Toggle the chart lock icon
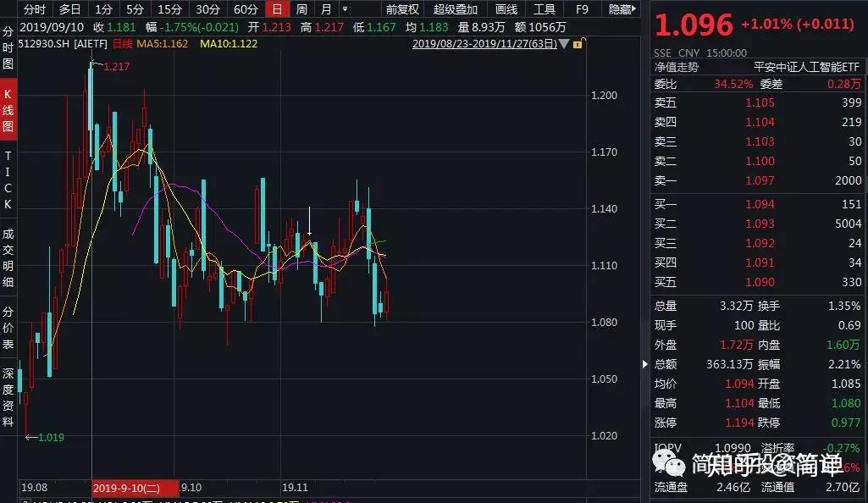This screenshot has width=868, height=503. click(578, 43)
